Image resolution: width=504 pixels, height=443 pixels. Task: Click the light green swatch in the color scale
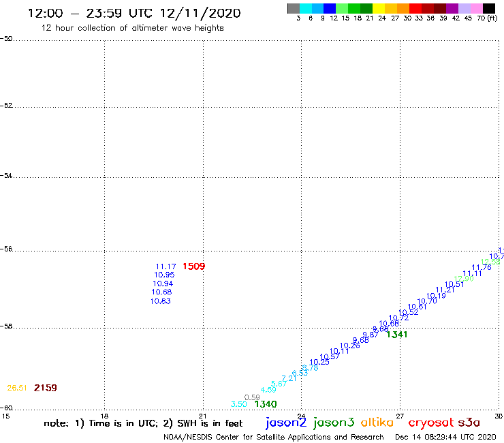[x=342, y=8]
